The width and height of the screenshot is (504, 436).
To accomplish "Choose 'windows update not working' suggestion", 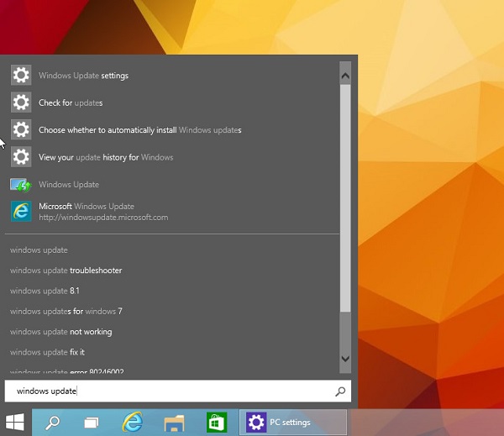I will (x=60, y=332).
